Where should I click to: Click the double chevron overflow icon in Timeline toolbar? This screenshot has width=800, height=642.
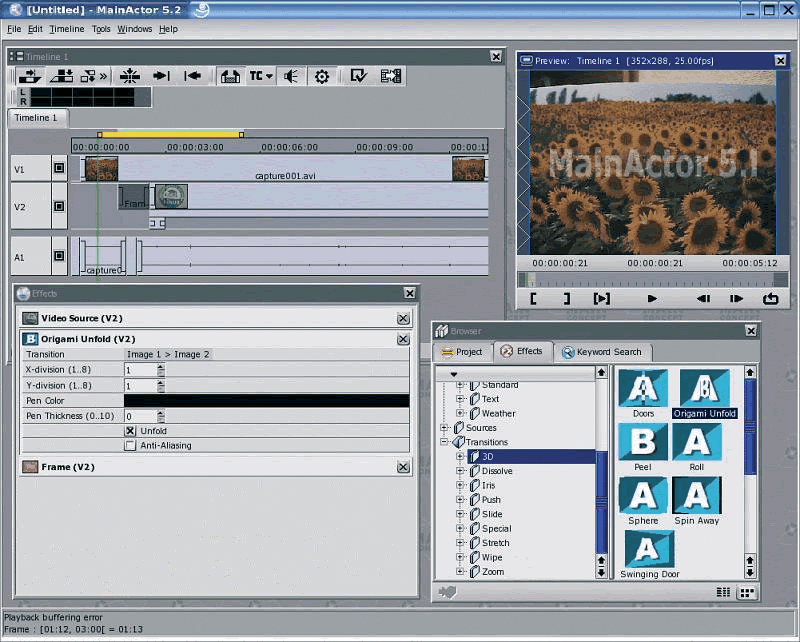104,77
